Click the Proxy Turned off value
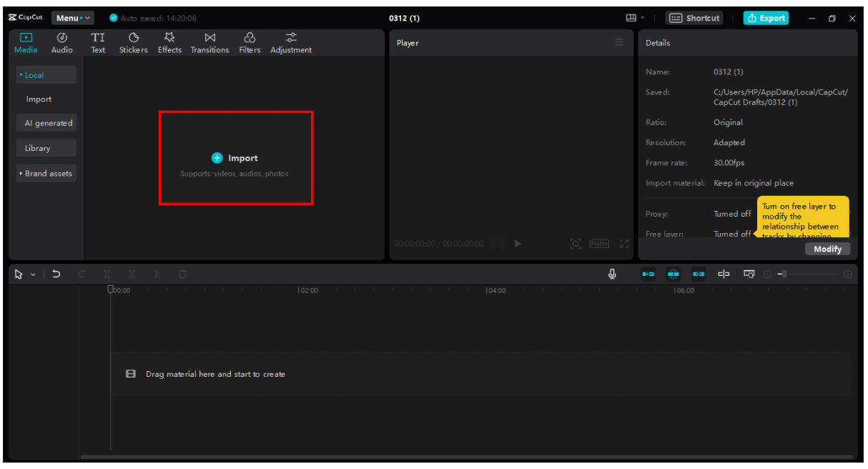Image resolution: width=868 pixels, height=469 pixels. pos(732,214)
